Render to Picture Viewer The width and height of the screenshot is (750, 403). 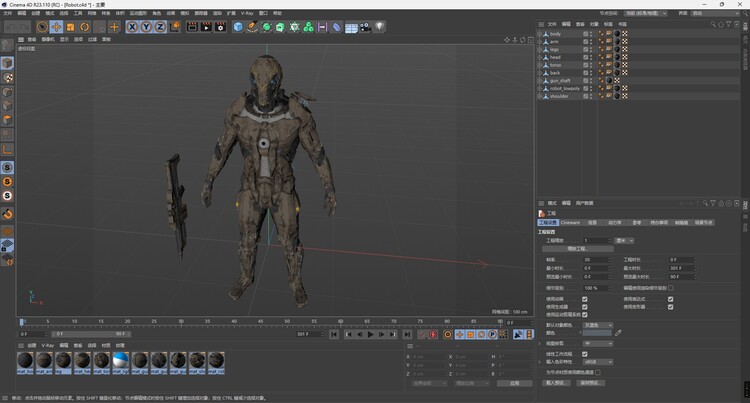point(206,27)
